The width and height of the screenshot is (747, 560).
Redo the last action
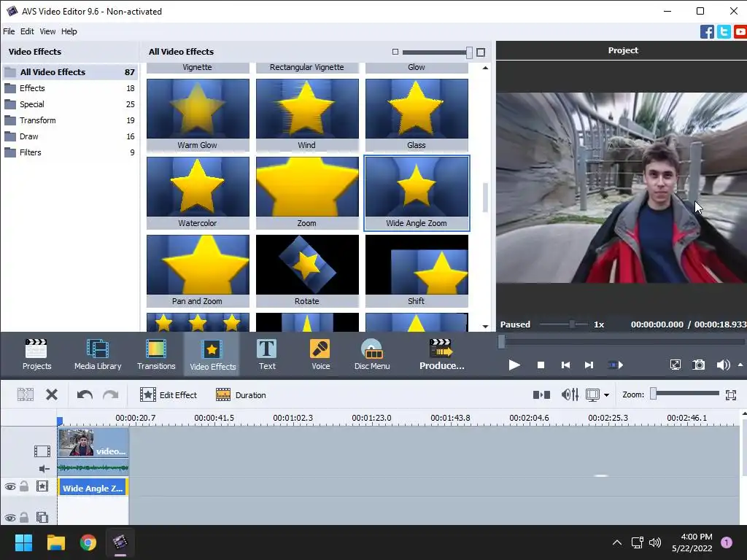(111, 394)
